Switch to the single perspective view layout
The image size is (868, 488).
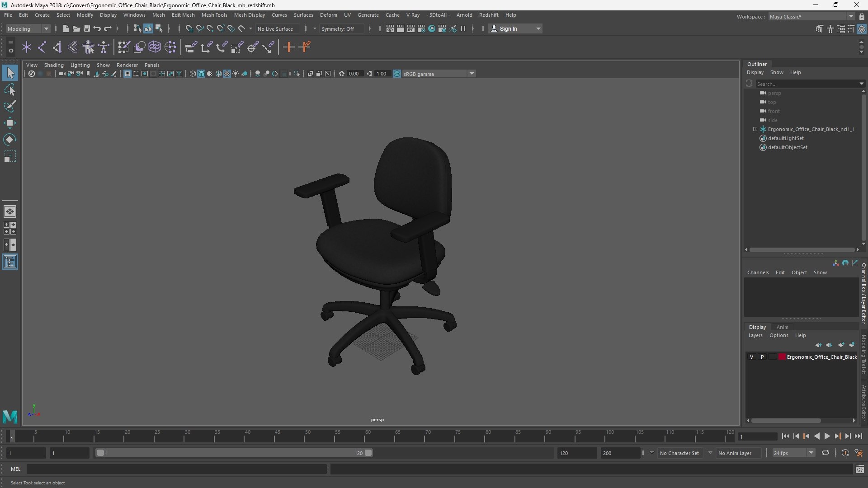click(10, 211)
